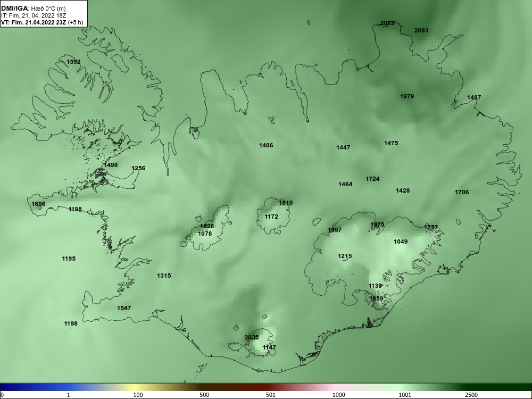Screen dimensions: 532x399
Task: Click the 2082 value on the map
Action: click(387, 23)
